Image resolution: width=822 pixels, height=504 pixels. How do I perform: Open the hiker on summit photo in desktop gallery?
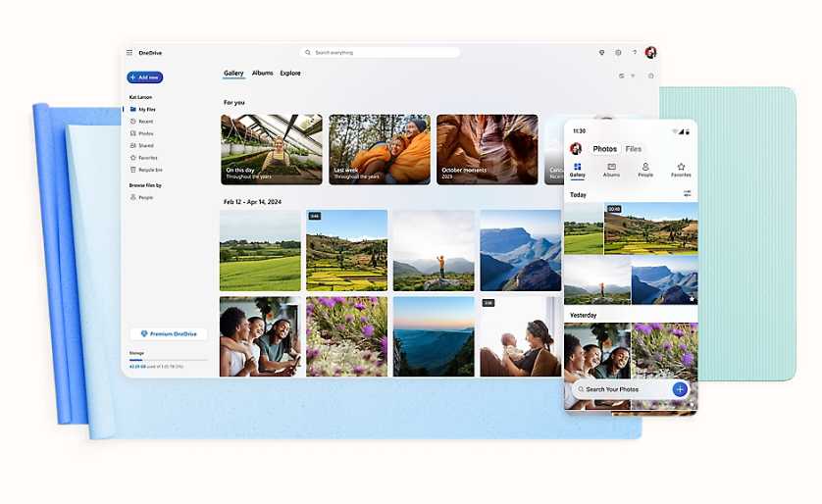(435, 250)
